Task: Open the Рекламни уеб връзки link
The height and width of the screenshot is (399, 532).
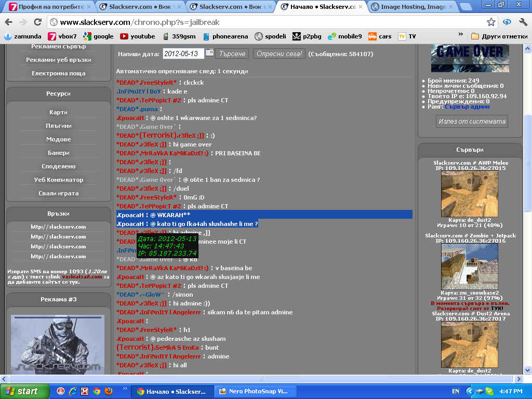Action: pos(58,60)
